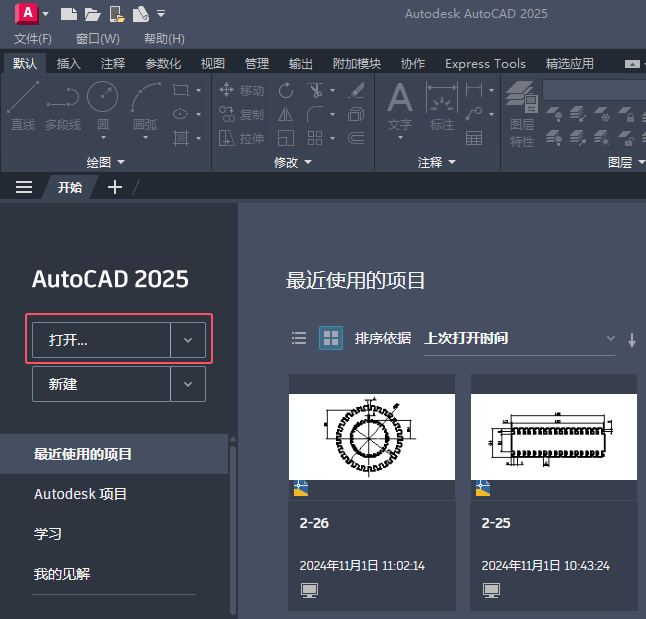This screenshot has width=646, height=619.
Task: Click the New file icon in quick access toolbar
Action: pyautogui.click(x=69, y=14)
